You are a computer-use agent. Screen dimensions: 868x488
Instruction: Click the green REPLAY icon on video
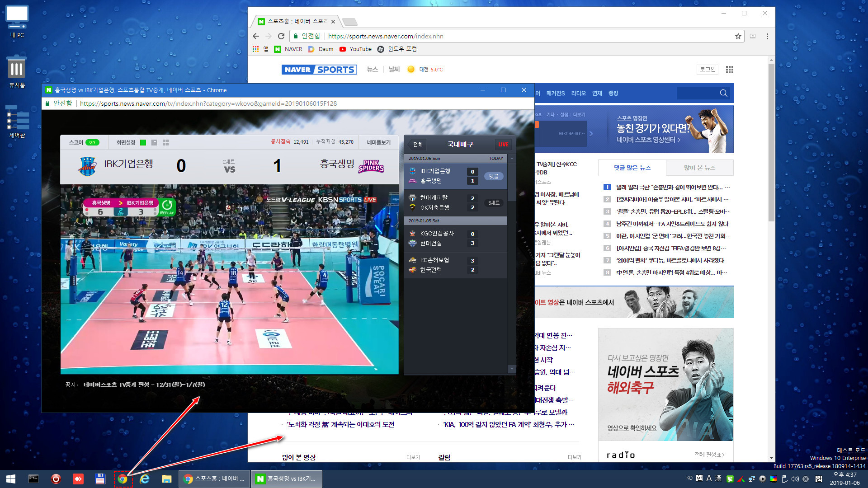point(167,206)
